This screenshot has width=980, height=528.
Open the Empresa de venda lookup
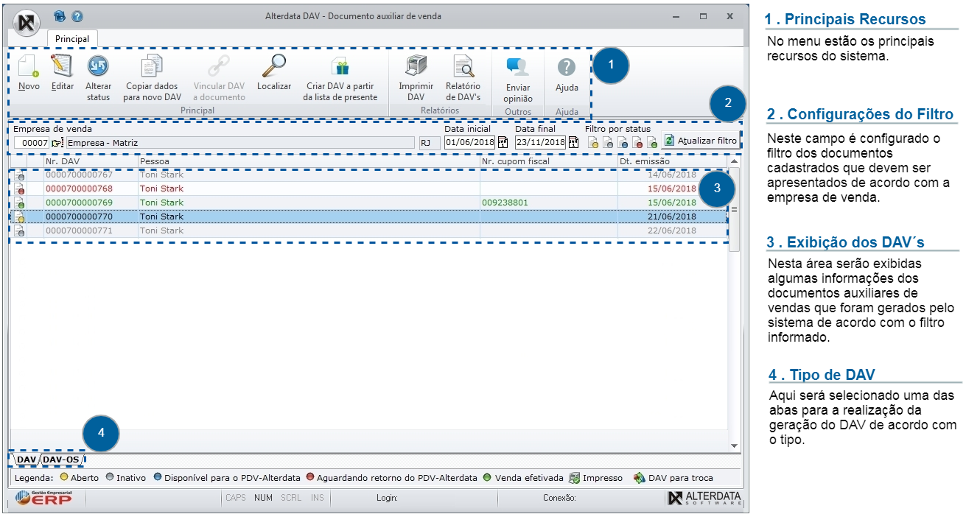[x=57, y=143]
